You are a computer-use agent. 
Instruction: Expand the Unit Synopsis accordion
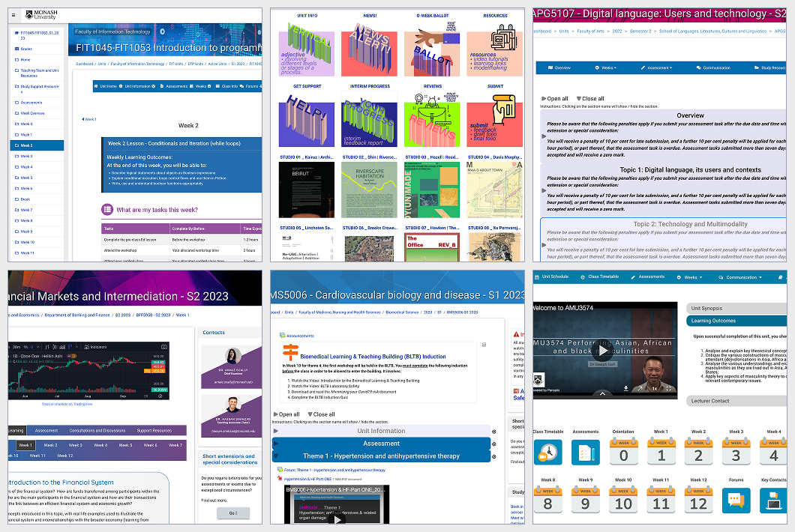(x=736, y=308)
